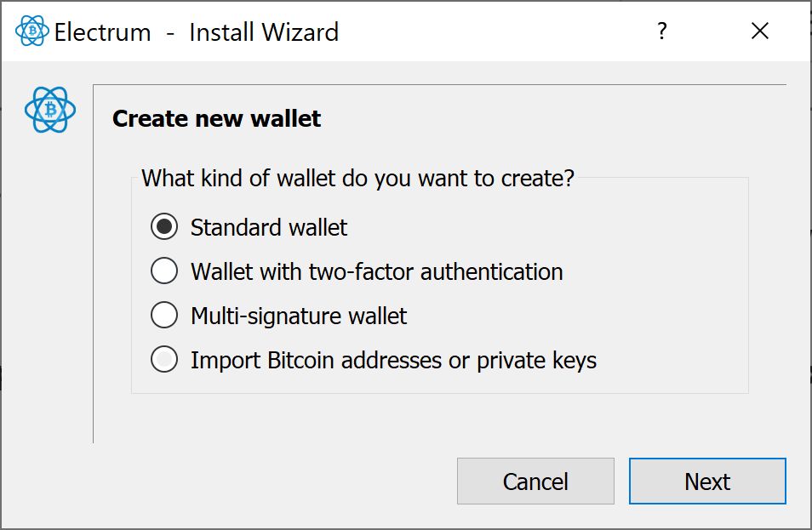
Task: Click the "Create new wallet" heading
Action: [x=216, y=118]
